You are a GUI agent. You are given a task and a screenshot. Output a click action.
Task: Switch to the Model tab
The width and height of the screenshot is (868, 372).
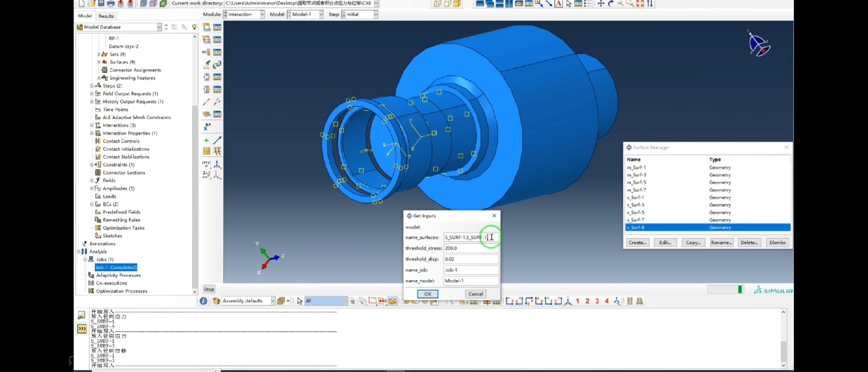85,16
